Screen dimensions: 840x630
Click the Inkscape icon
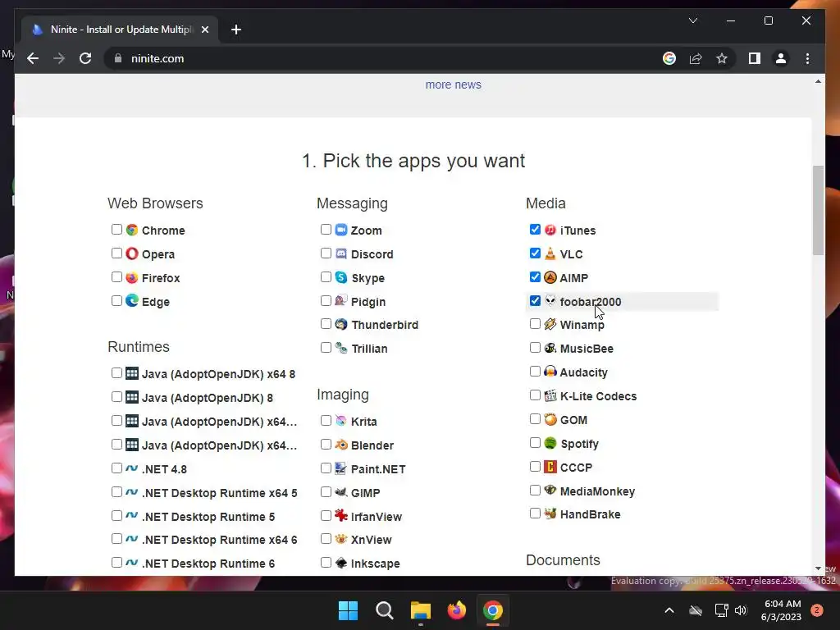tap(341, 563)
